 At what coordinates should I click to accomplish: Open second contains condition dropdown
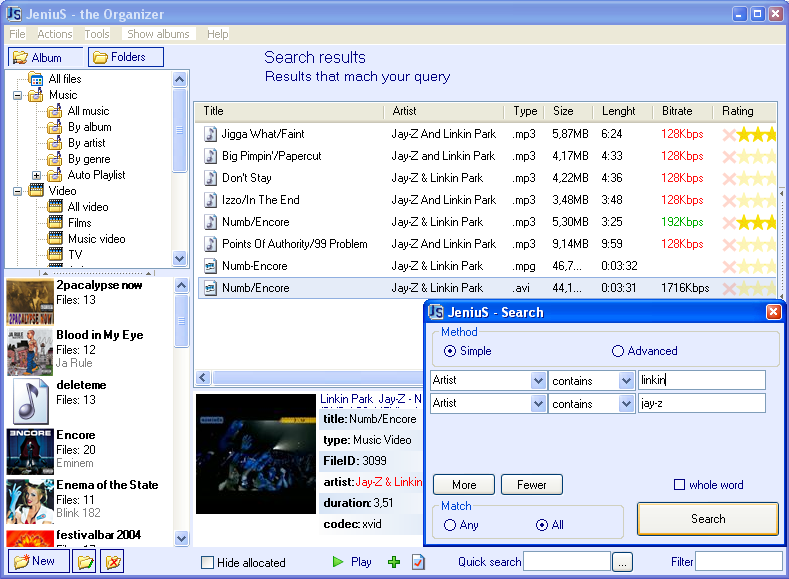pos(626,403)
